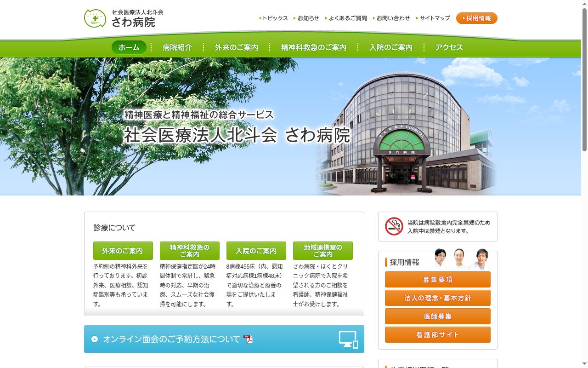Click the トピックス header link
Image resolution: width=588 pixels, height=368 pixels.
[274, 18]
